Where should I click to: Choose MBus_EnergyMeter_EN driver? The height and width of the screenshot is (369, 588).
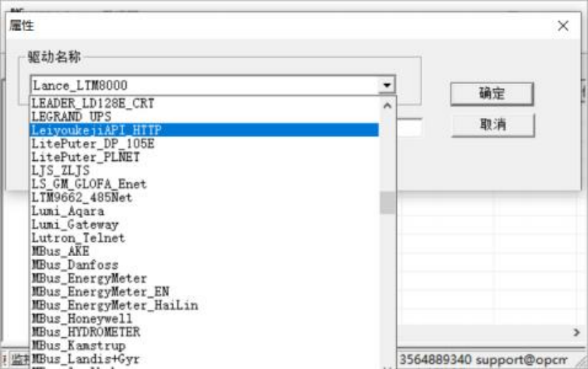[x=204, y=291]
